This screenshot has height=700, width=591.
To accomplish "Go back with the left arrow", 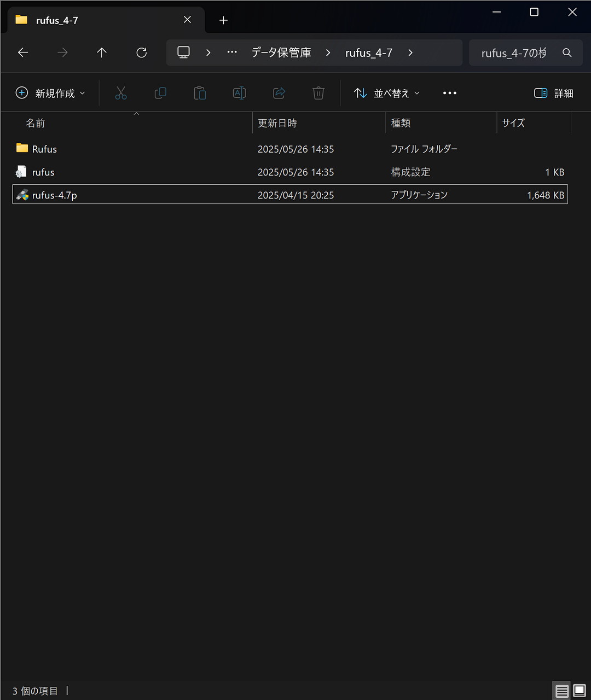I will [22, 52].
